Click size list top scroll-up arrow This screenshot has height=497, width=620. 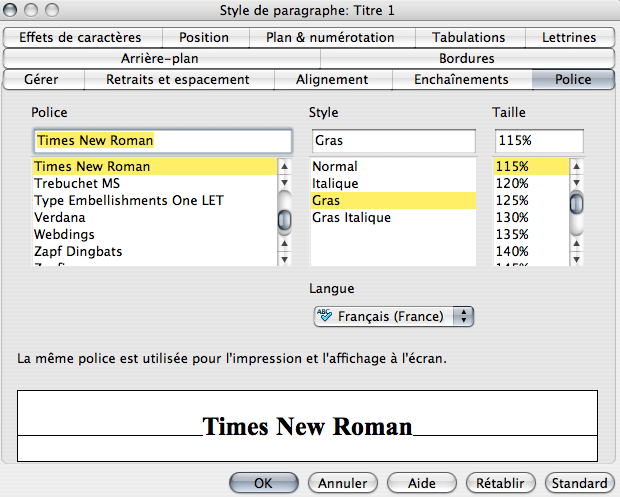coord(577,166)
